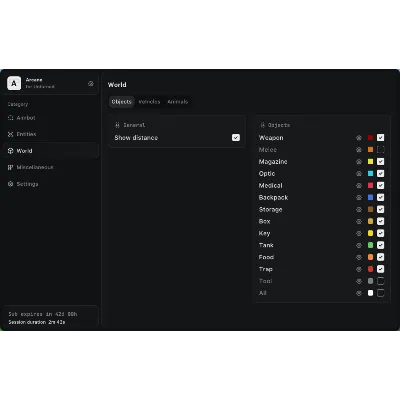Image resolution: width=400 pixels, height=400 pixels.
Task: Click the profile gear icon beside avatar
Action: (x=91, y=84)
